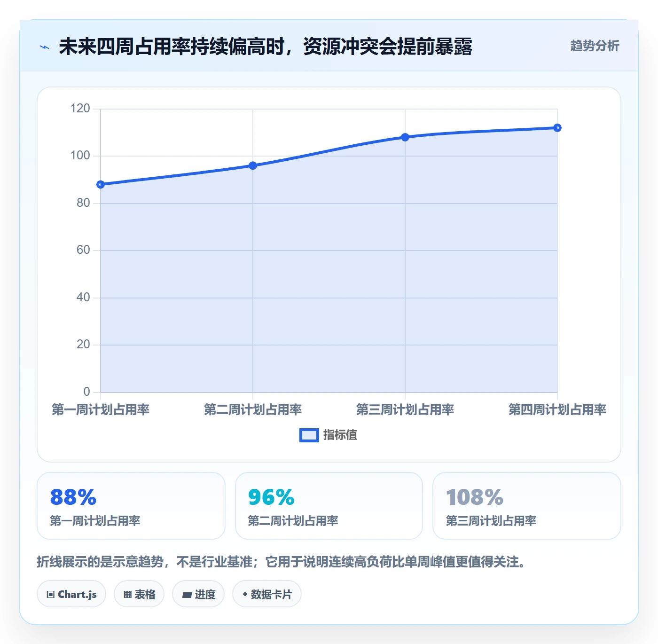Open the 108% 第三周计划占用率 card

(527, 506)
